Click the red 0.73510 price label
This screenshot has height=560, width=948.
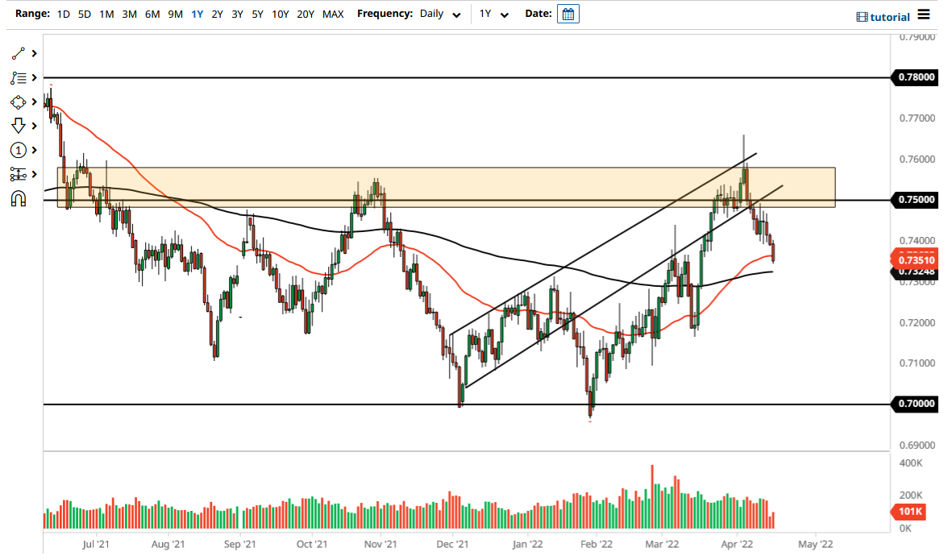tap(915, 259)
